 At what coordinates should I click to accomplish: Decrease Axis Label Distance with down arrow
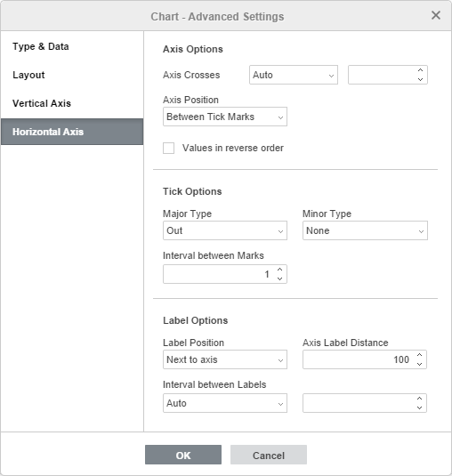click(x=419, y=364)
